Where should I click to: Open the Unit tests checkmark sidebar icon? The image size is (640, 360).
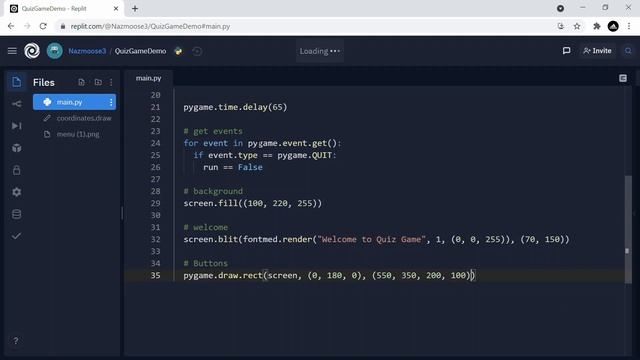[x=16, y=236]
